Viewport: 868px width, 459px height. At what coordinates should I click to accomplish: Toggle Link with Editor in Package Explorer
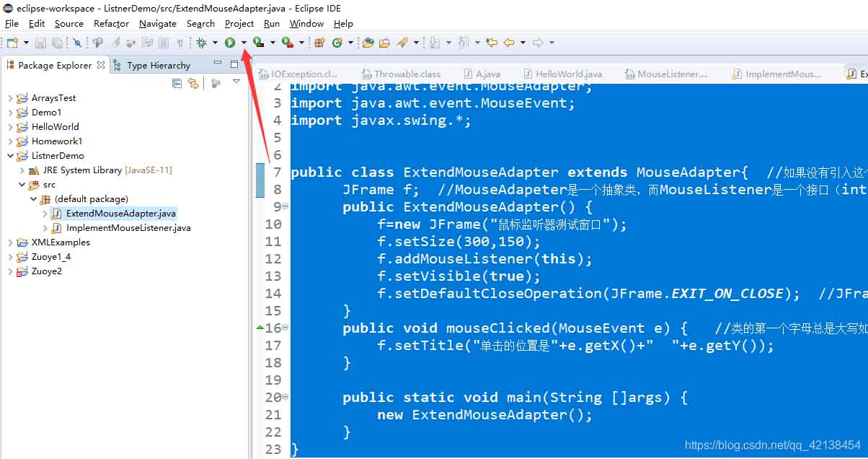click(192, 84)
